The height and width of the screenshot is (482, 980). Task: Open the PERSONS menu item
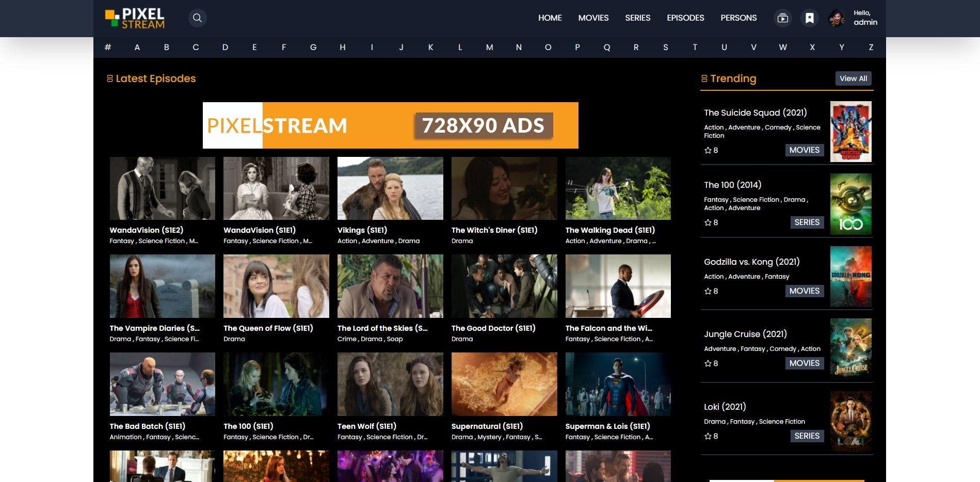click(x=738, y=18)
